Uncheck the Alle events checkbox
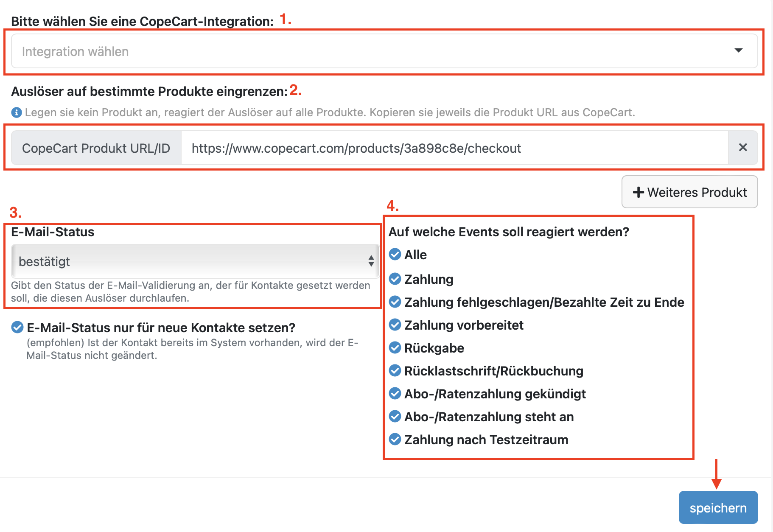The height and width of the screenshot is (532, 773). coord(395,255)
